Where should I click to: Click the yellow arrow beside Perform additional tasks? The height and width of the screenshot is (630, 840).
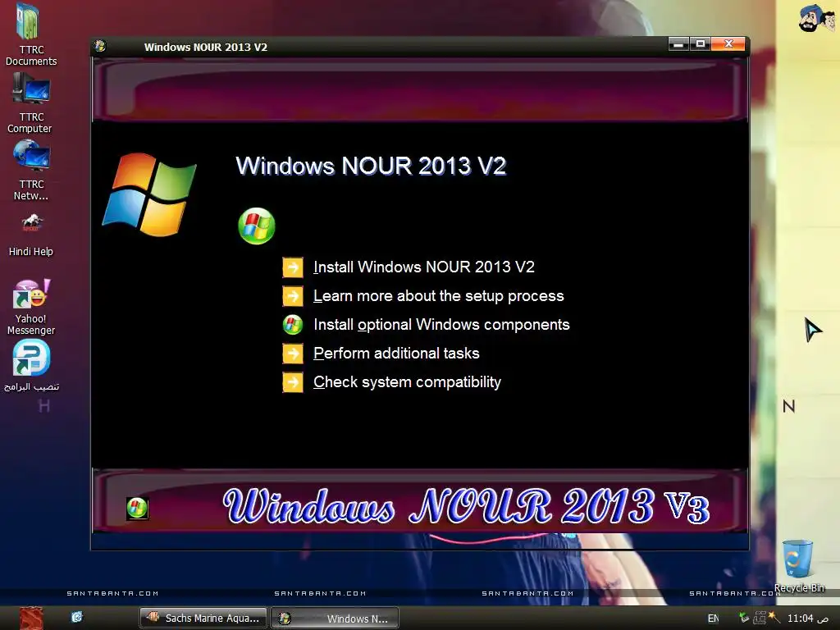293,354
